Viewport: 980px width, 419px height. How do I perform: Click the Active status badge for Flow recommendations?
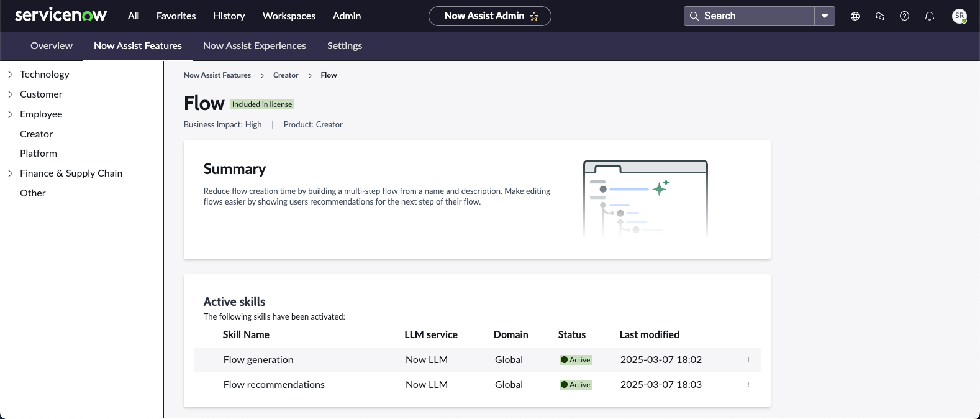coord(576,385)
